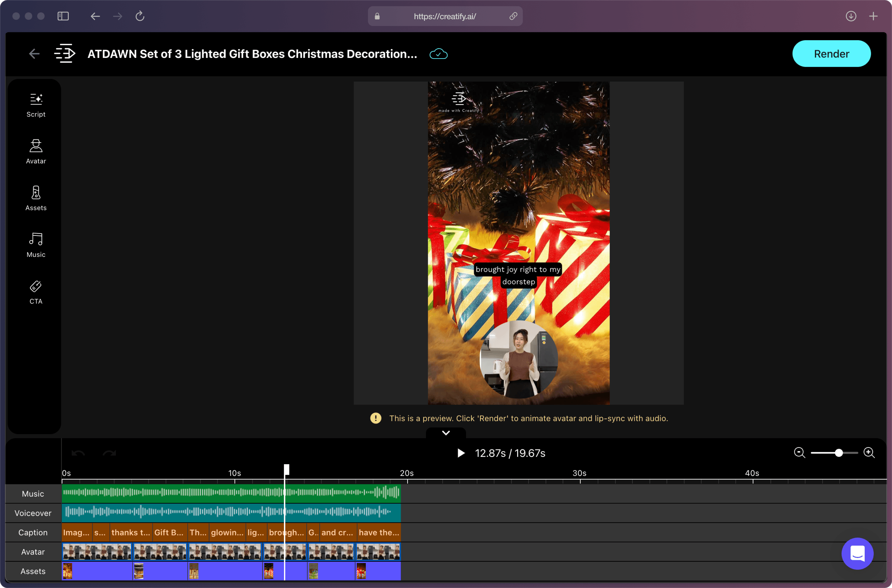This screenshot has height=588, width=892.
Task: Select the last asset clip thumbnail
Action: (361, 571)
